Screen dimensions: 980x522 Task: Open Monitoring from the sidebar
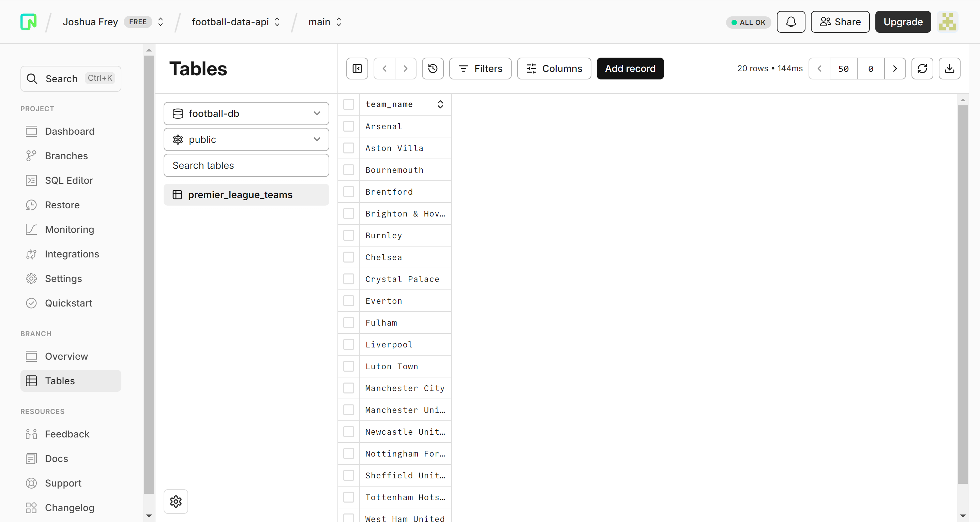pos(69,229)
